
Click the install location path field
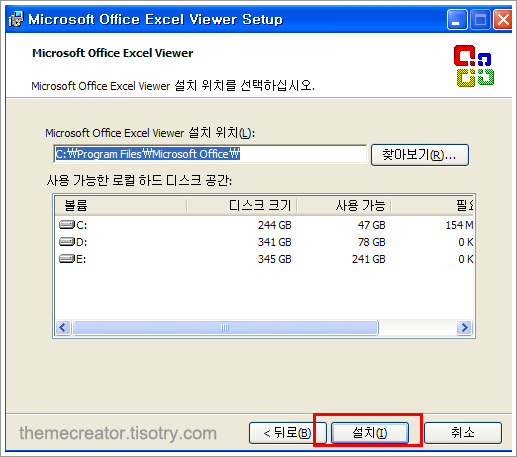[x=210, y=154]
